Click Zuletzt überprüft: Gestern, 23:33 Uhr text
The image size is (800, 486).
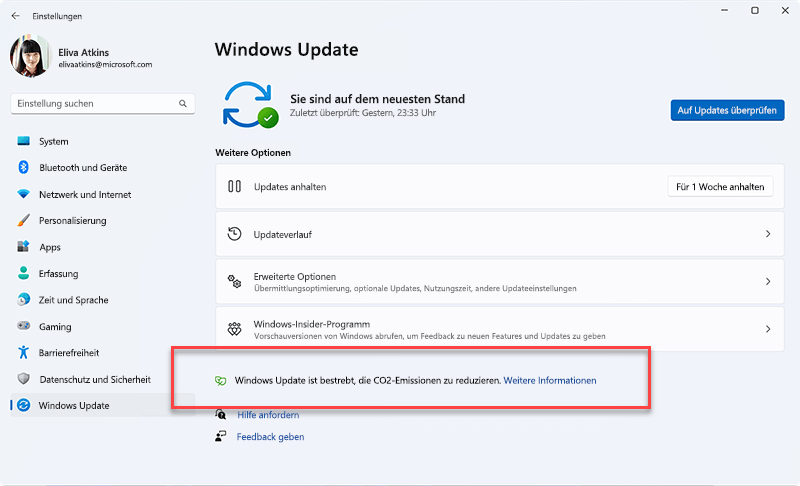(x=363, y=113)
